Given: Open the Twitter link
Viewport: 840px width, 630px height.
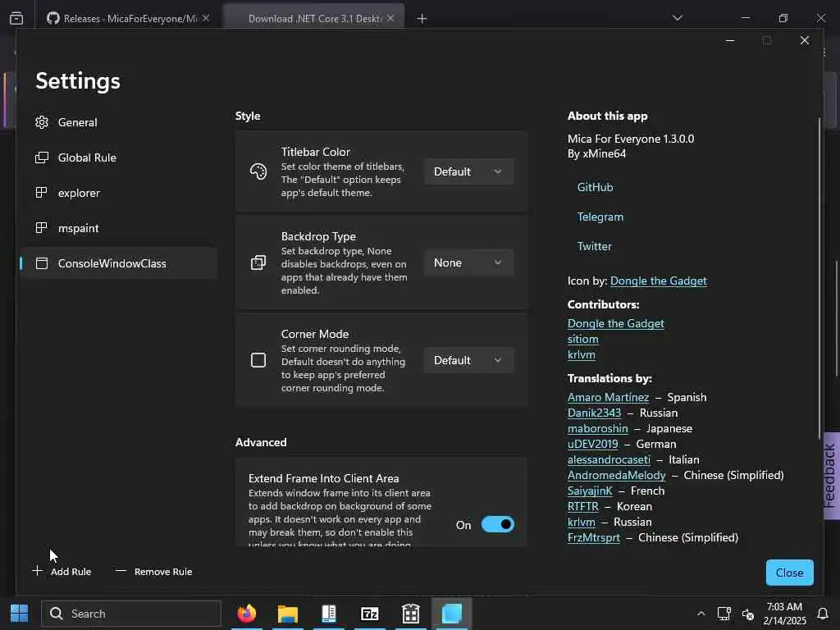Looking at the screenshot, I should click(594, 246).
